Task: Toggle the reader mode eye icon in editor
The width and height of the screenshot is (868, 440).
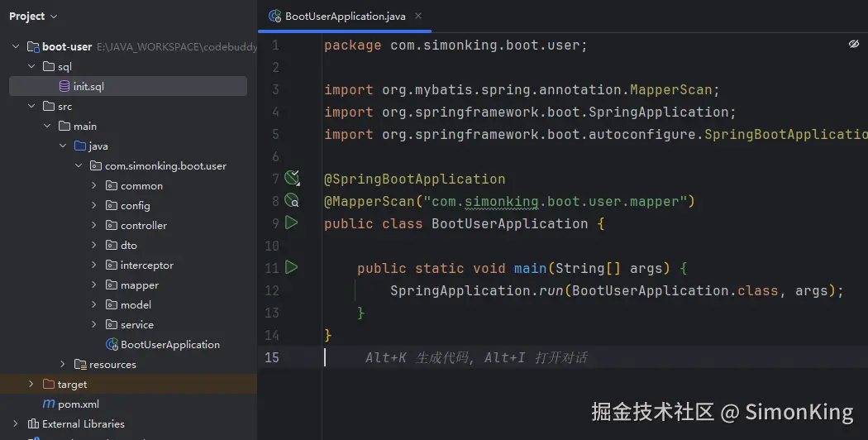Action: pos(854,44)
